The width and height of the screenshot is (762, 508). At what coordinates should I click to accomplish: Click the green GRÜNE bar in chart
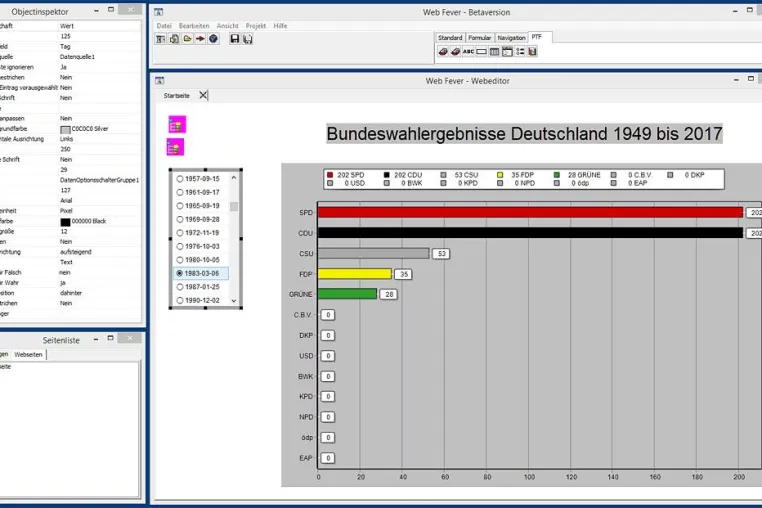pos(347,294)
